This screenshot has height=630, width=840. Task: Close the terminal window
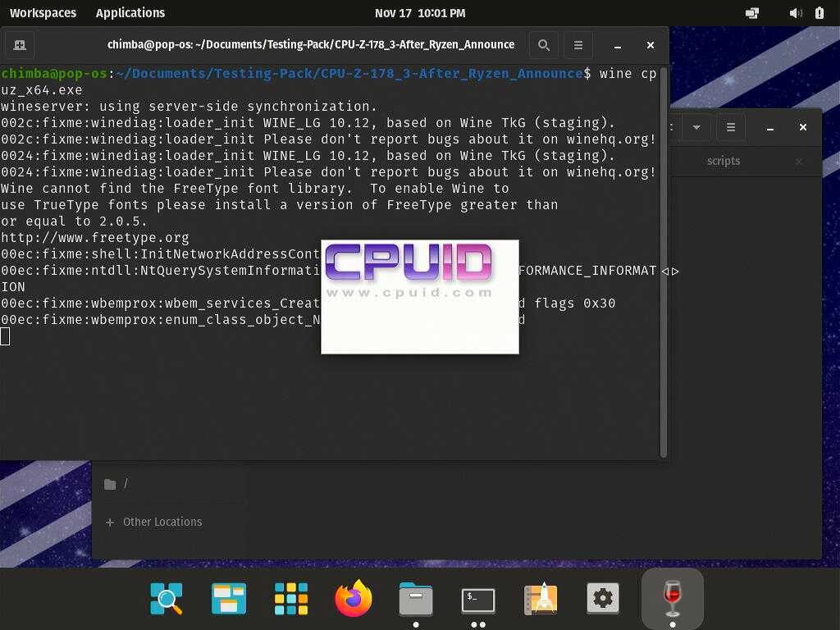[651, 46]
